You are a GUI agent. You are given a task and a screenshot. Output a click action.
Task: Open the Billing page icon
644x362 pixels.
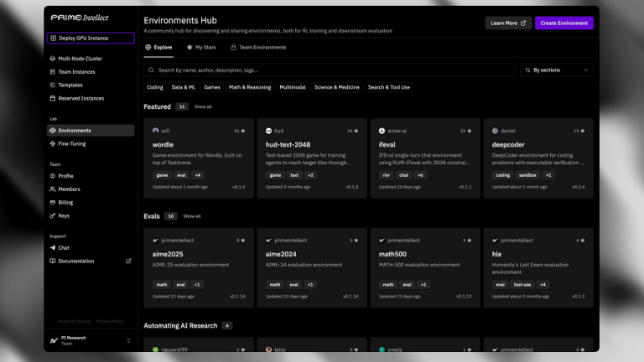click(53, 202)
